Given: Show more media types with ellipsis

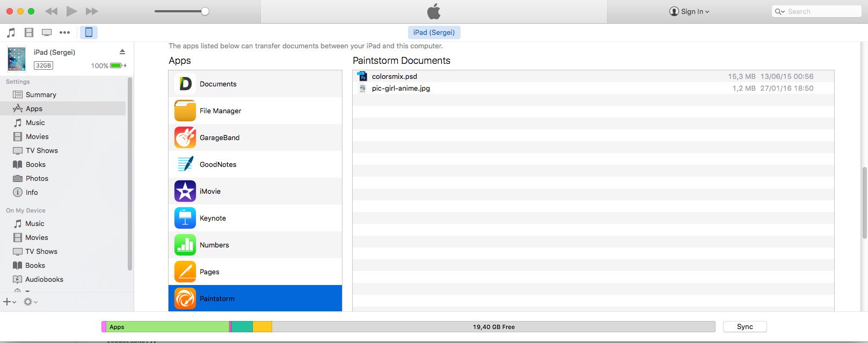Looking at the screenshot, I should click(65, 33).
